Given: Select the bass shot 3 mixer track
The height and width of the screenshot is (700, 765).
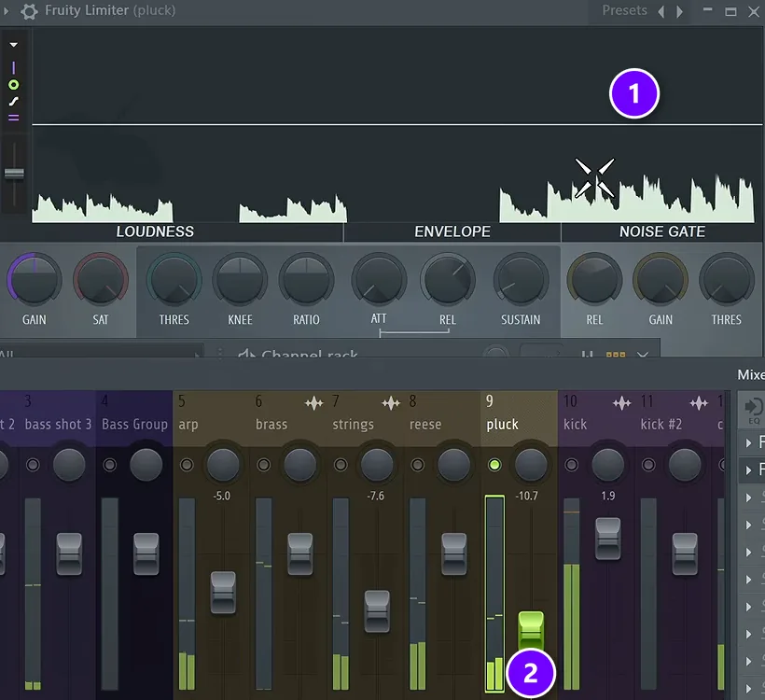Looking at the screenshot, I should pyautogui.click(x=58, y=424).
